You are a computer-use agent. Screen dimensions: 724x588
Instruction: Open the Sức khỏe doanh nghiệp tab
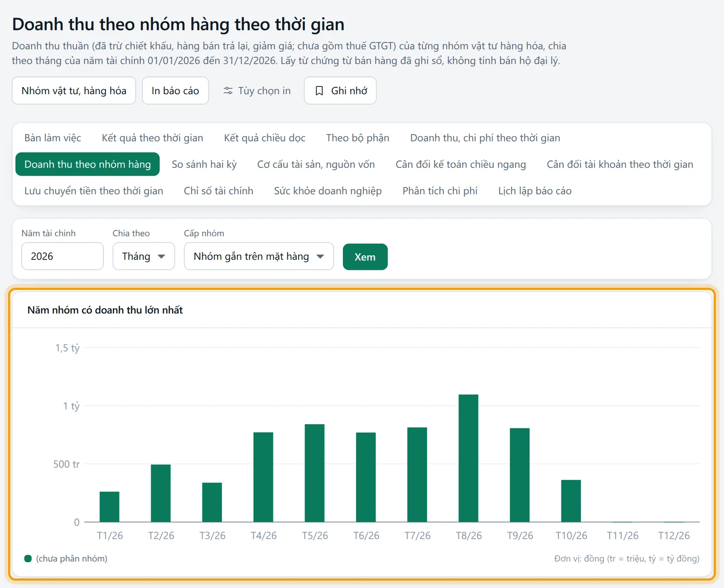[328, 191]
